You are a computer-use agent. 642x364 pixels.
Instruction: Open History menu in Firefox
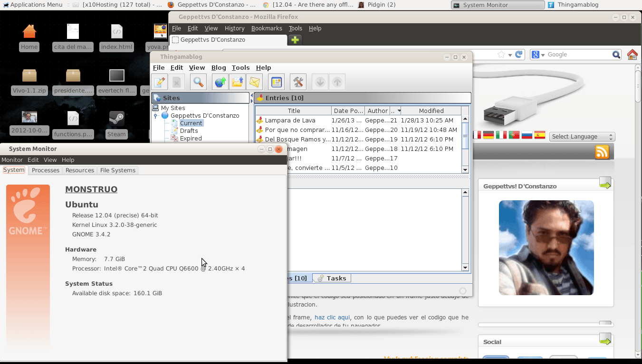click(234, 28)
